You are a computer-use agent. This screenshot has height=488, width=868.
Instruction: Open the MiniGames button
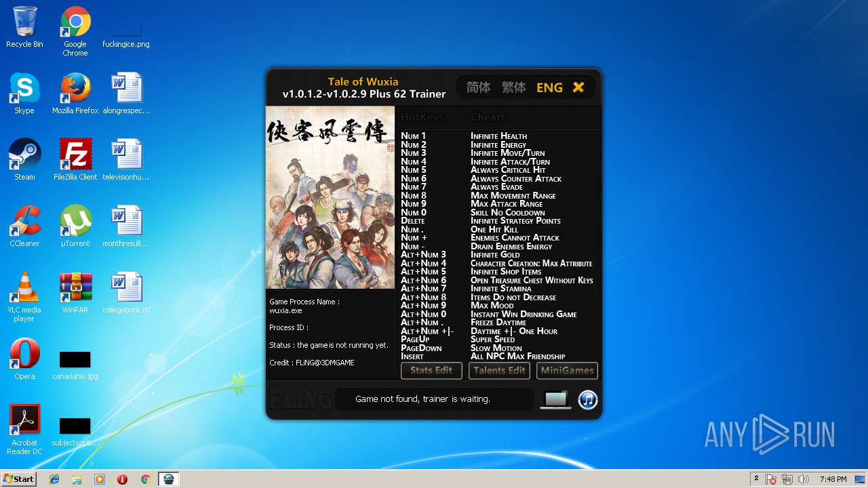(567, 371)
